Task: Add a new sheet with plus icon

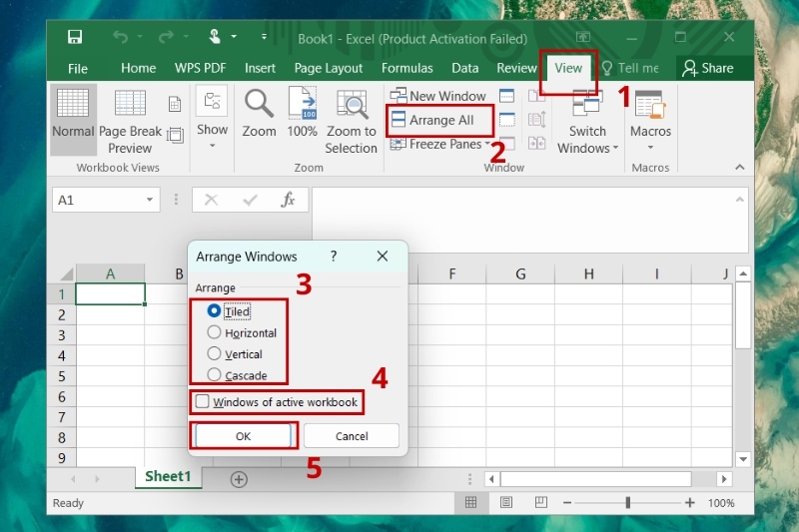Action: coord(239,479)
